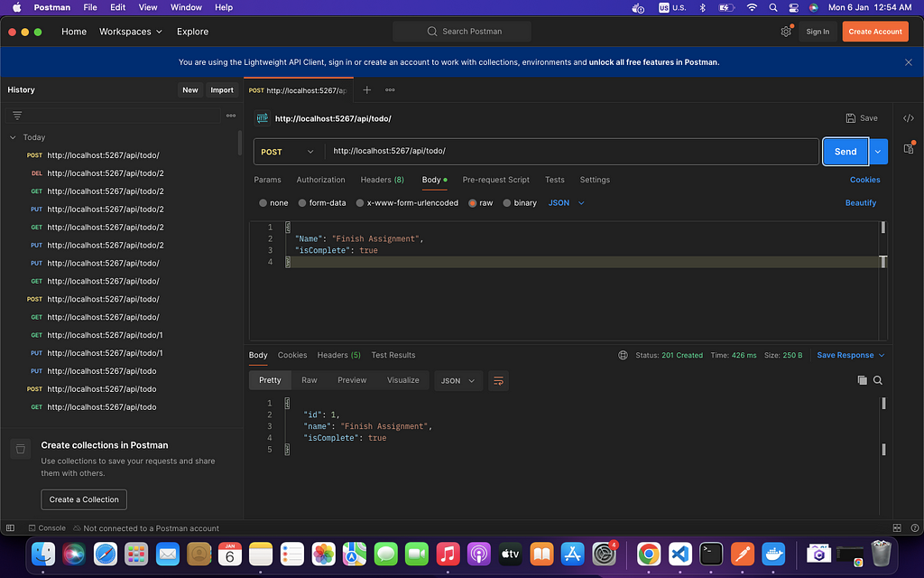Click the network globe icon
The width and height of the screenshot is (924, 578).
click(x=623, y=355)
